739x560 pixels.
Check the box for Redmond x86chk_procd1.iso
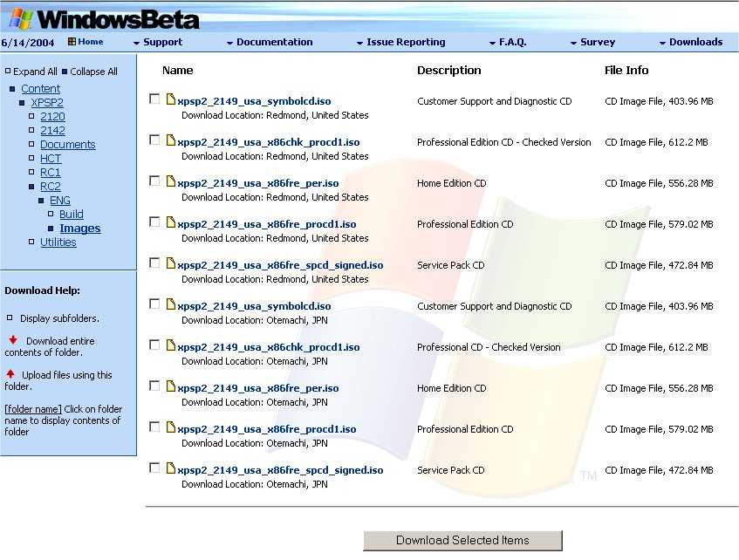click(x=154, y=140)
